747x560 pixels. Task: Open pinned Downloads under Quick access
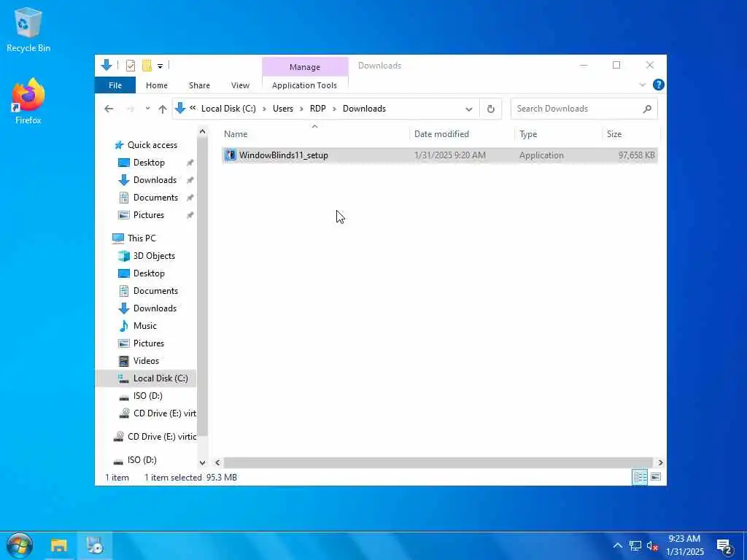155,180
